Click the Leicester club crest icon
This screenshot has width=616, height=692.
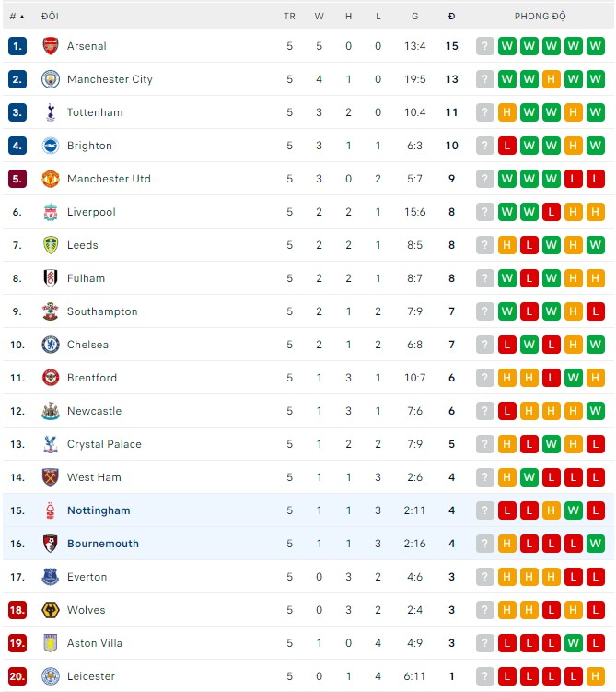(51, 676)
